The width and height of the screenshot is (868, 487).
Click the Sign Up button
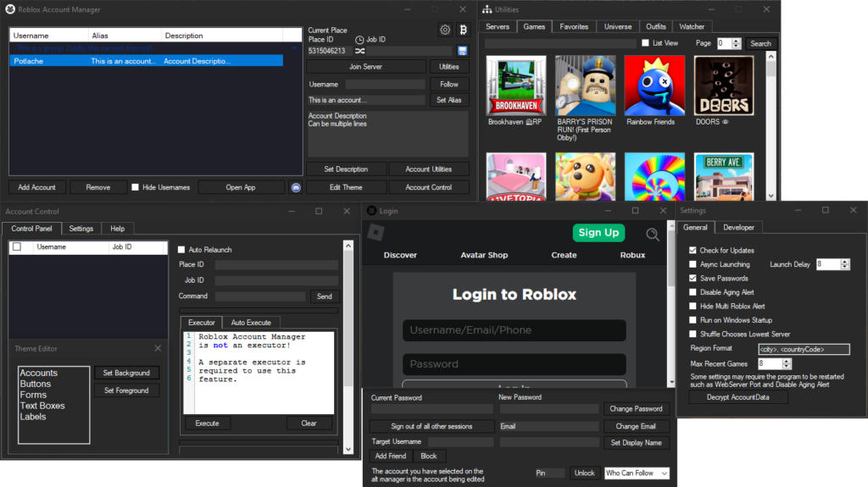tap(599, 233)
